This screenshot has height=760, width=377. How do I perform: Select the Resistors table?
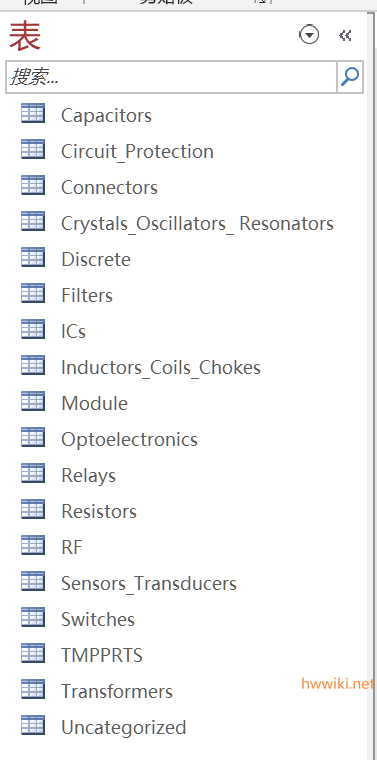[99, 511]
